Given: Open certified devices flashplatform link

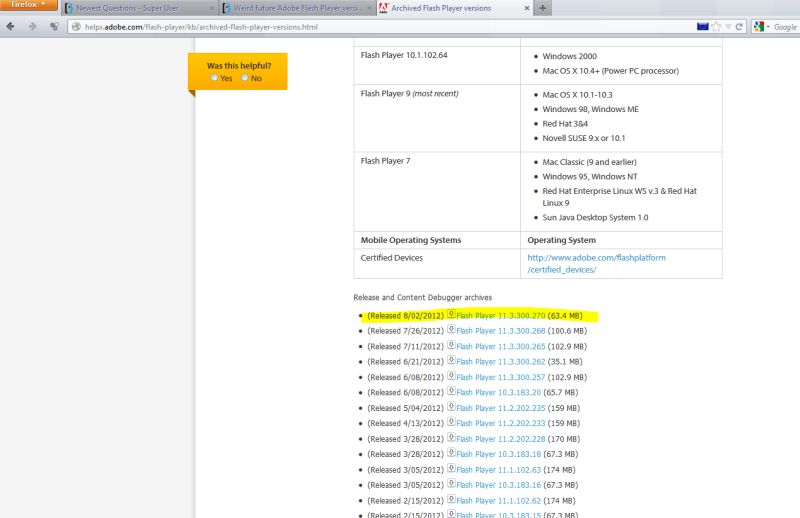Looking at the screenshot, I should (596, 264).
